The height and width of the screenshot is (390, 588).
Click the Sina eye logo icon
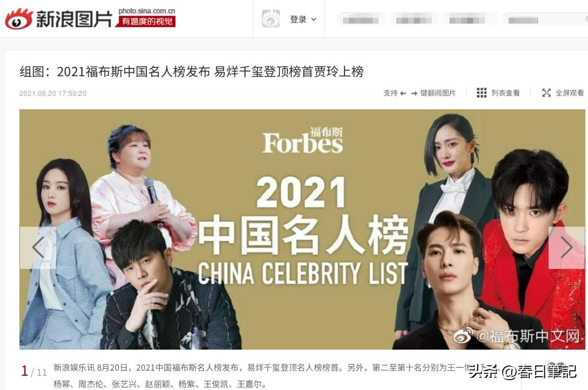18,19
